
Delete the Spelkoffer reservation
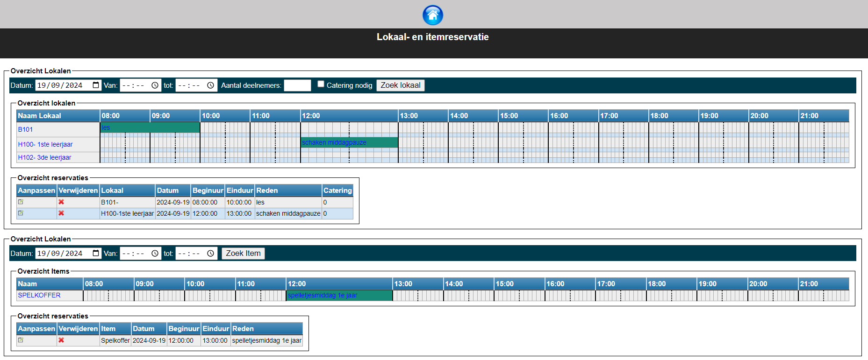point(61,340)
